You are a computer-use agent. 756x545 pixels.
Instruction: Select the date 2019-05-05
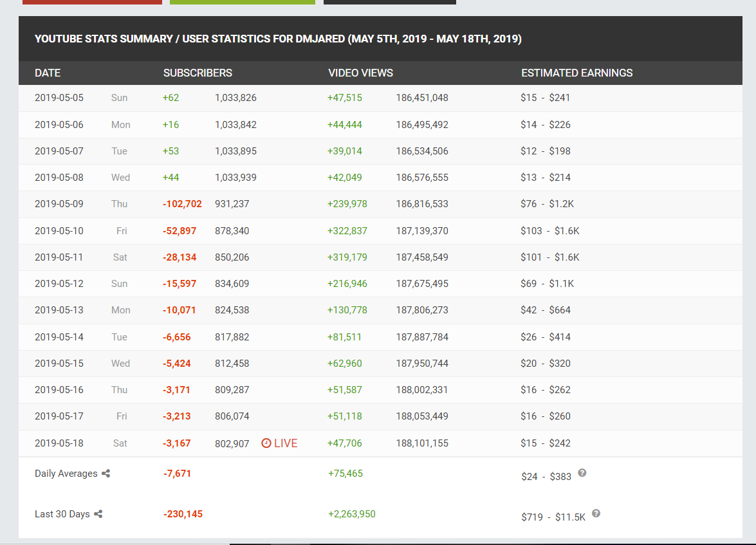click(x=59, y=98)
